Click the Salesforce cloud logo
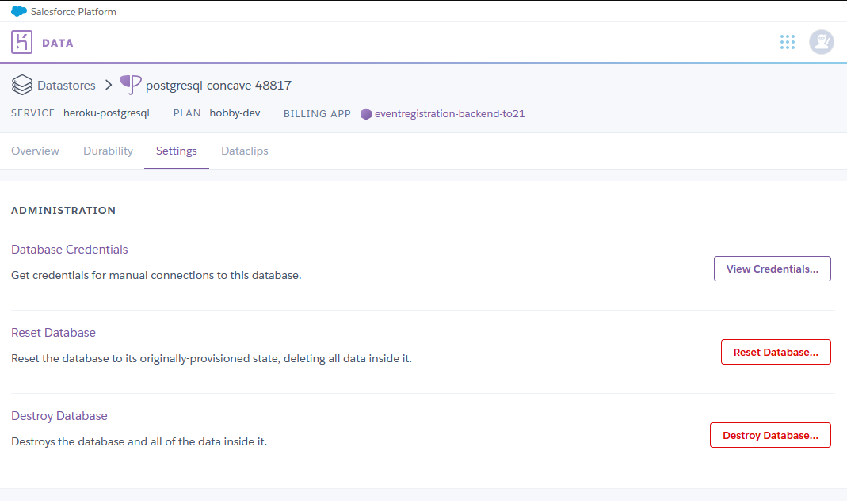Screen dimensions: 847x504 pos(19,11)
